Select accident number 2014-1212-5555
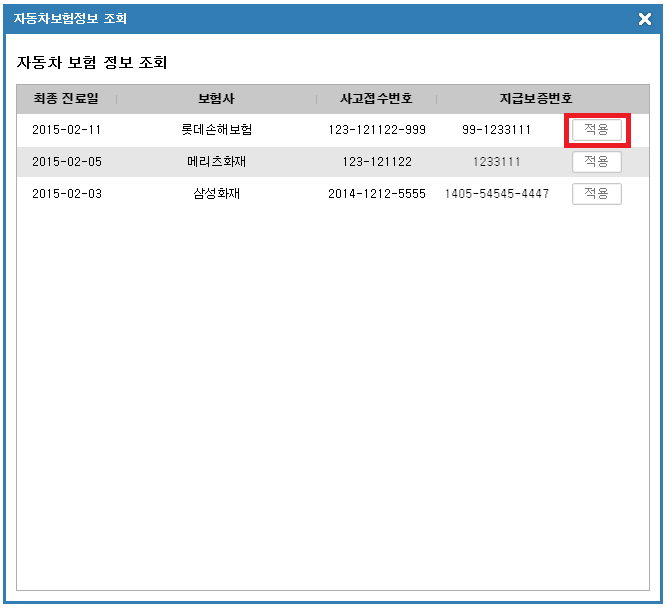 pyautogui.click(x=377, y=194)
